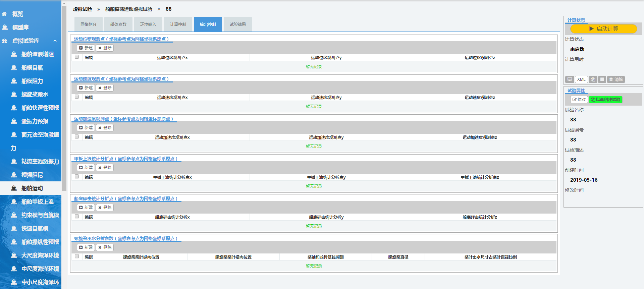Collapse the 运动速度观测点 section header

click(x=121, y=79)
